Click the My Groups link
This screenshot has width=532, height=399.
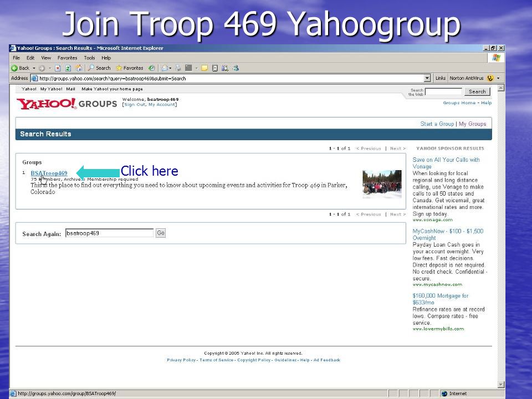472,124
